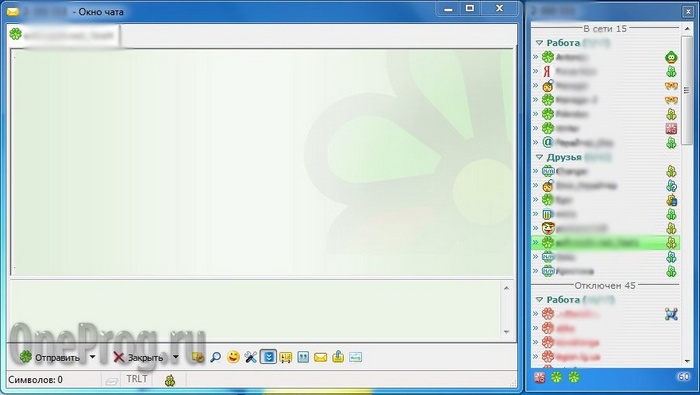Open the smiley emoticon picker
700x395 pixels.
(x=233, y=357)
